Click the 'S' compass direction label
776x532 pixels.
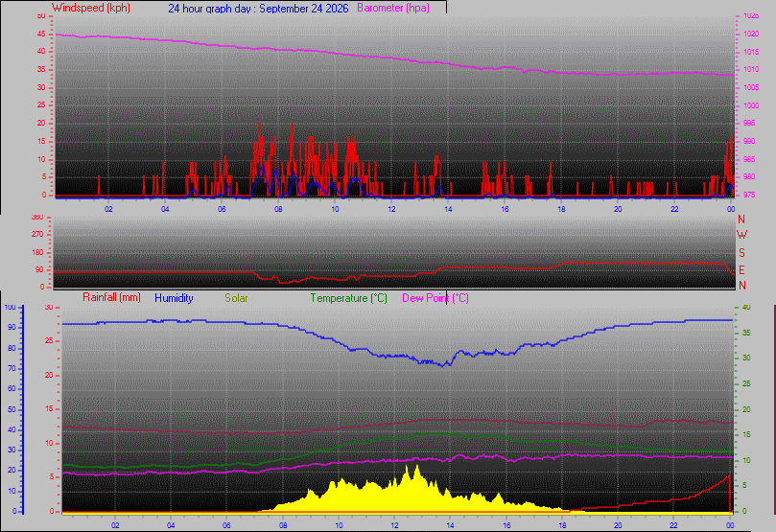741,253
